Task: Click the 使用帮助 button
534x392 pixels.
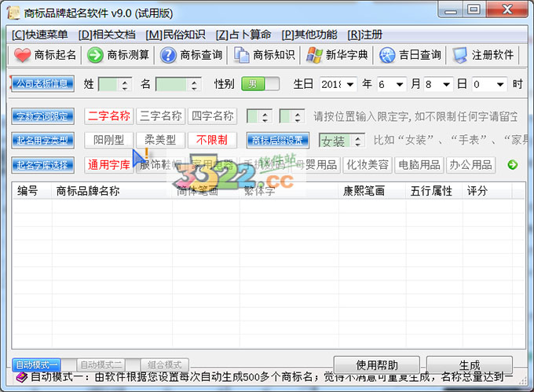Action: pyautogui.click(x=377, y=365)
